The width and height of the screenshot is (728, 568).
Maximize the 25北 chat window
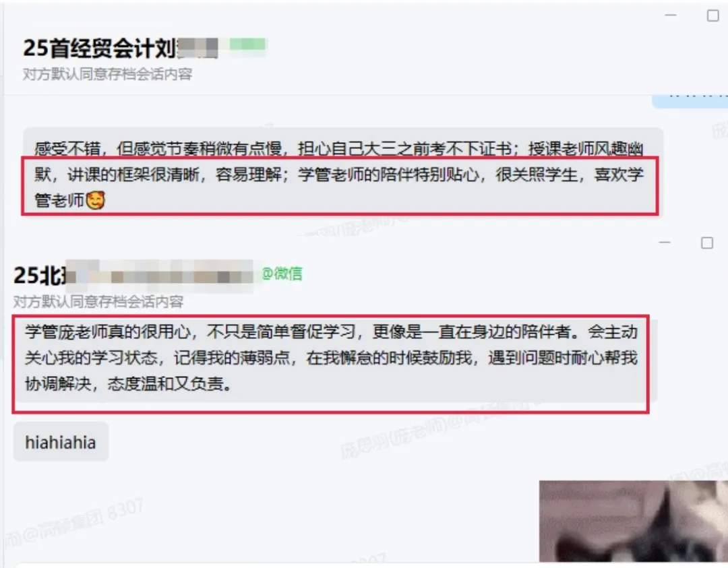(x=706, y=243)
